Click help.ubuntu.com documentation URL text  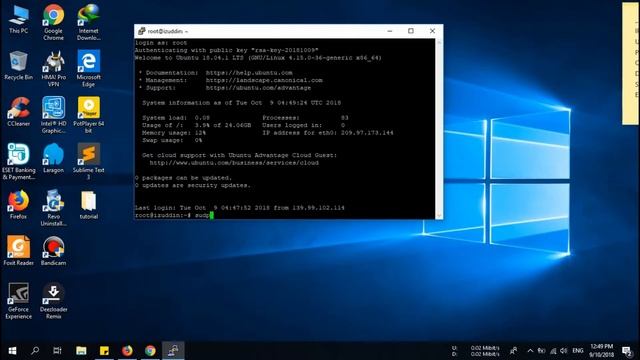coord(249,73)
